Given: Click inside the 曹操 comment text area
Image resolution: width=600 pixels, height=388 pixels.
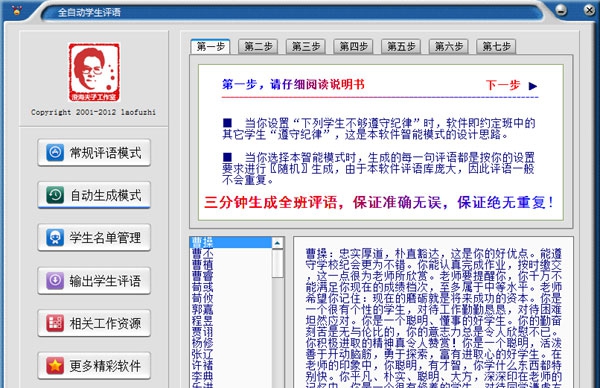Looking at the screenshot, I should [x=433, y=312].
